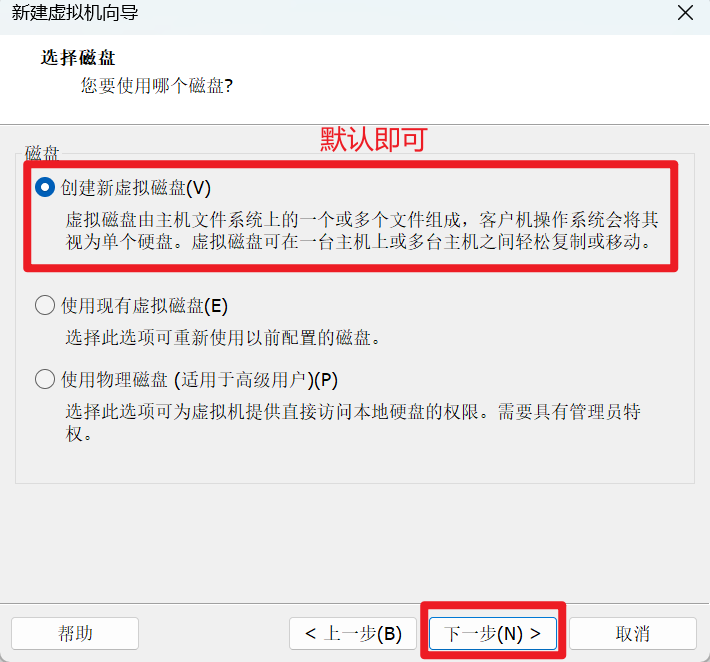The height and width of the screenshot is (662, 710).
Task: Click the 您要使用哪个磁盘? question text
Action: click(x=157, y=86)
